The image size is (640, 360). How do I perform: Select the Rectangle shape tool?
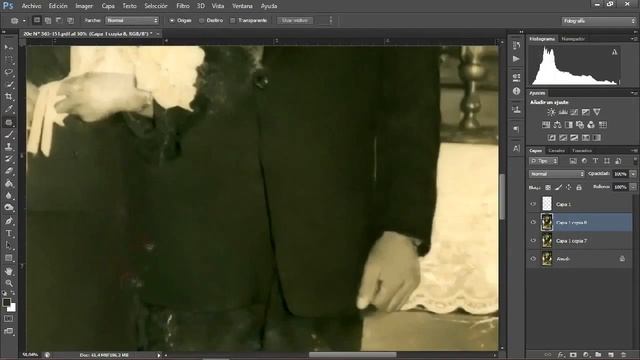pyautogui.click(x=9, y=258)
